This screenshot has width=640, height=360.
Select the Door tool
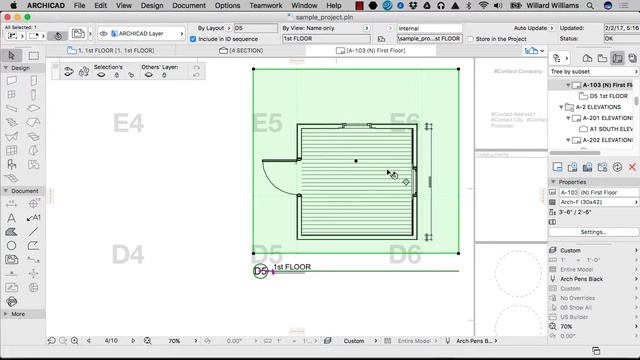tap(33, 81)
